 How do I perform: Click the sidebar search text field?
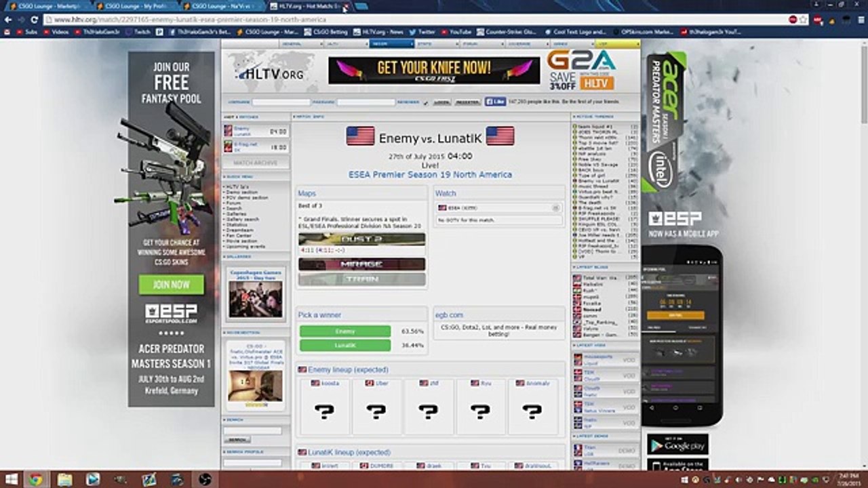tap(253, 430)
